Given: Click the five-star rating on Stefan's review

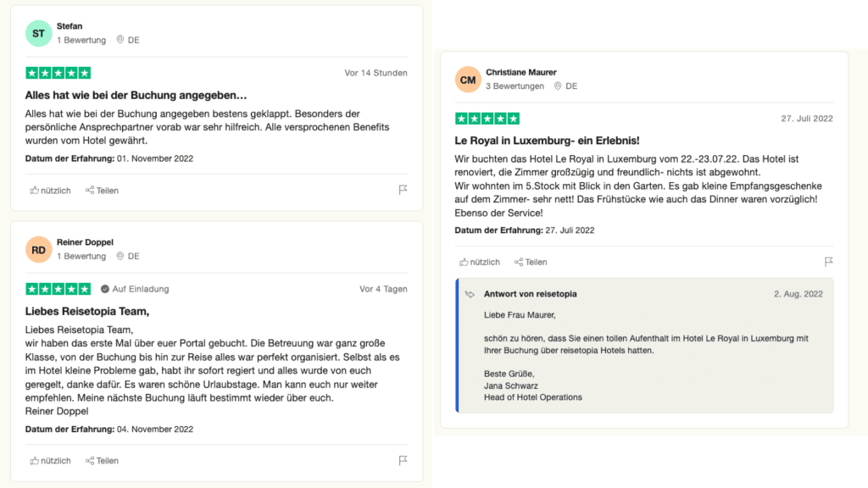Looking at the screenshot, I should 58,73.
